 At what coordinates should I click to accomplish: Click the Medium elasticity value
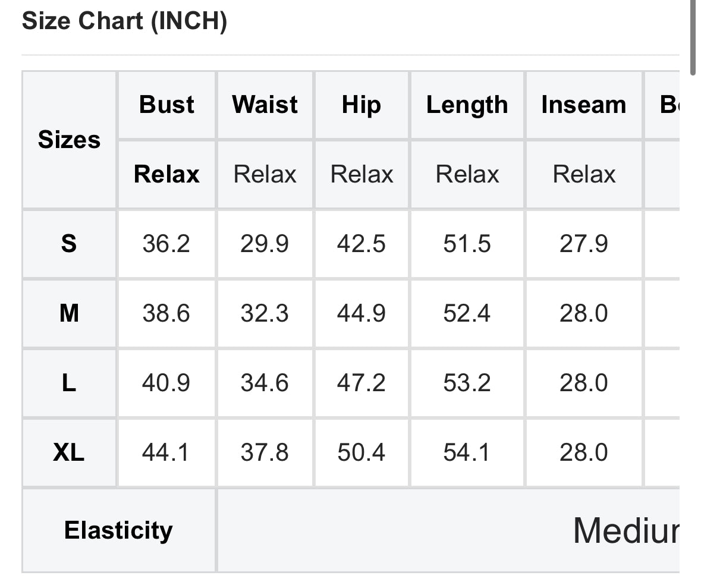click(625, 530)
